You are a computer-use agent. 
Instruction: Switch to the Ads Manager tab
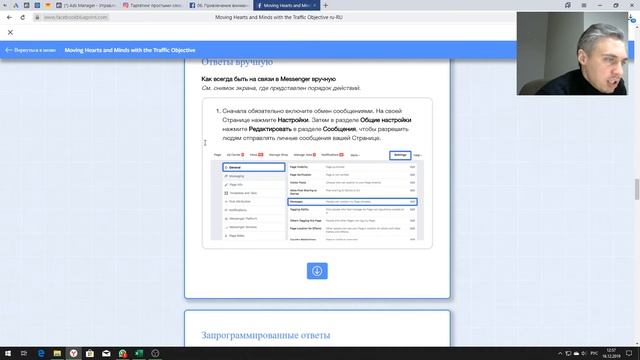point(85,5)
